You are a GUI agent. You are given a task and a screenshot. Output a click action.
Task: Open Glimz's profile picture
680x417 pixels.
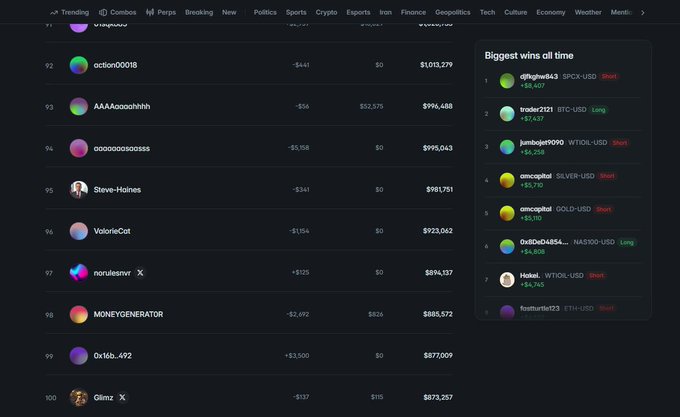coord(79,397)
